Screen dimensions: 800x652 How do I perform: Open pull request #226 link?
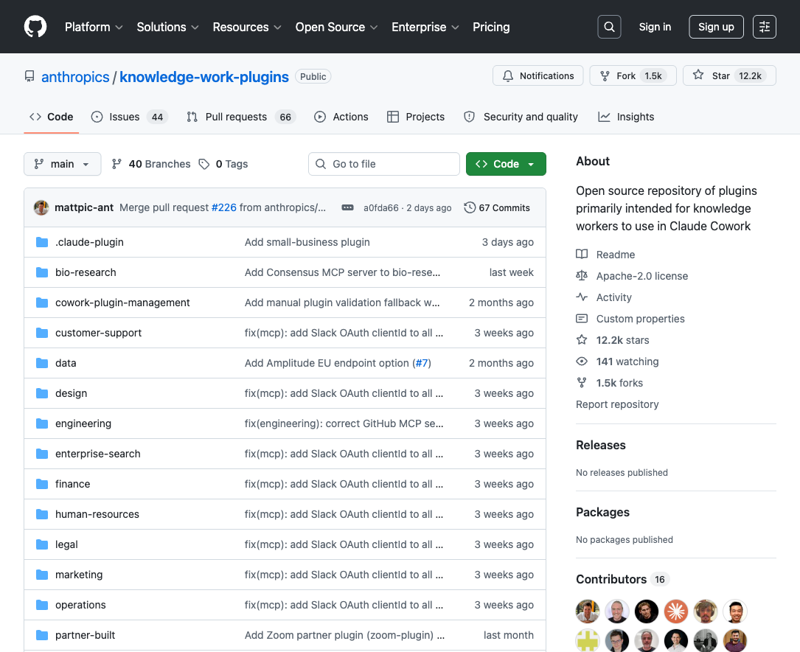coord(224,208)
